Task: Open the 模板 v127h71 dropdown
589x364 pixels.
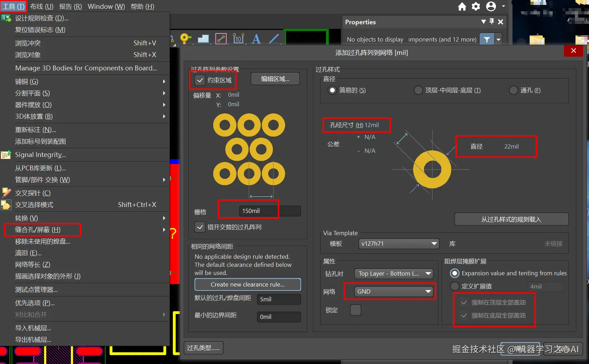Action: (399, 244)
